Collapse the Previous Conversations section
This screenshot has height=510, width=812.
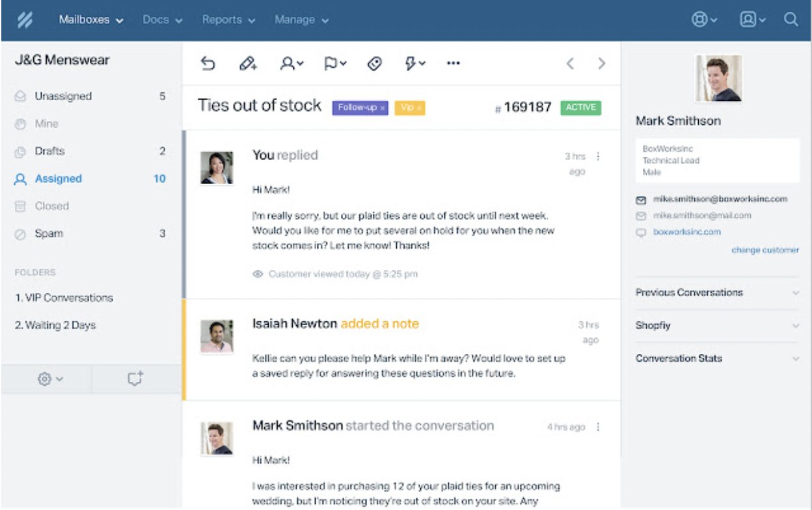[795, 293]
